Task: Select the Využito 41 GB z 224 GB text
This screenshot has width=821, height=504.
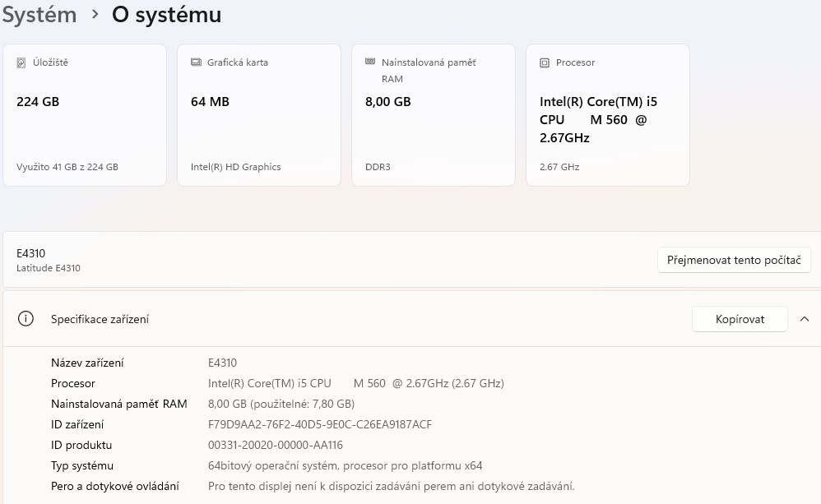Action: pyautogui.click(x=67, y=167)
